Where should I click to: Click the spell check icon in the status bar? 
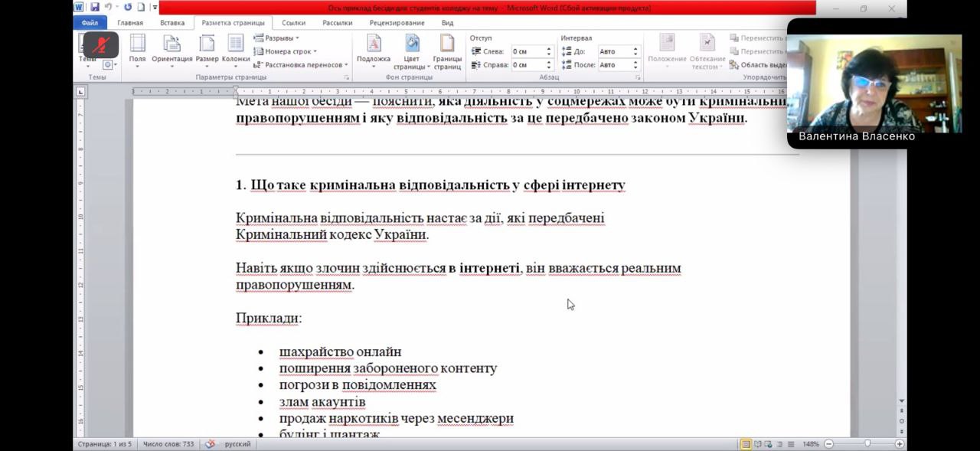coord(210,444)
